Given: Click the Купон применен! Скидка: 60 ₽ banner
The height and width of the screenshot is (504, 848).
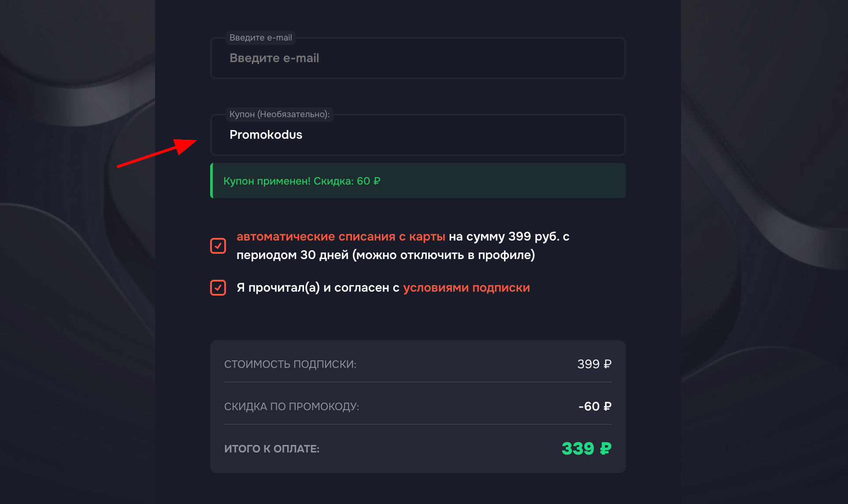Looking at the screenshot, I should [418, 181].
